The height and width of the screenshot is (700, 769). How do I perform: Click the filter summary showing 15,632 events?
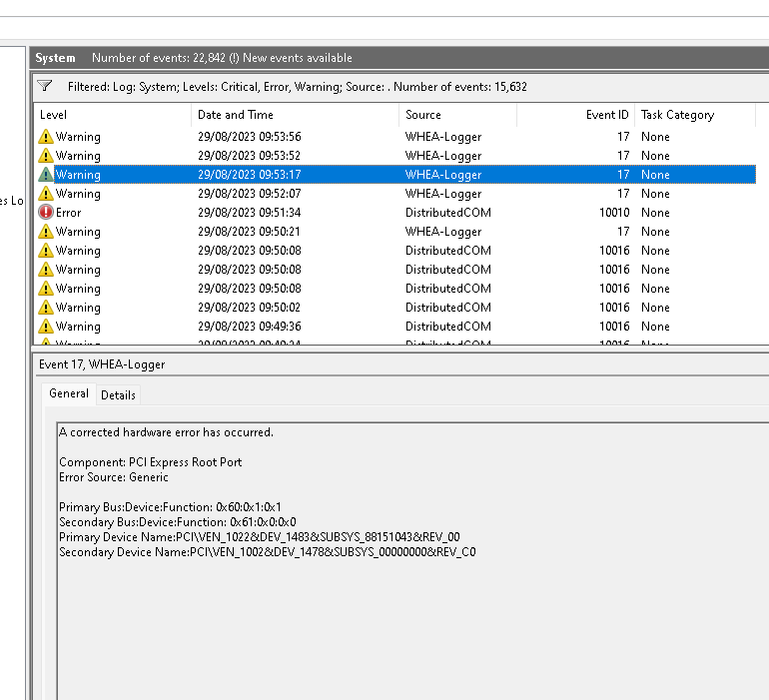(298, 87)
